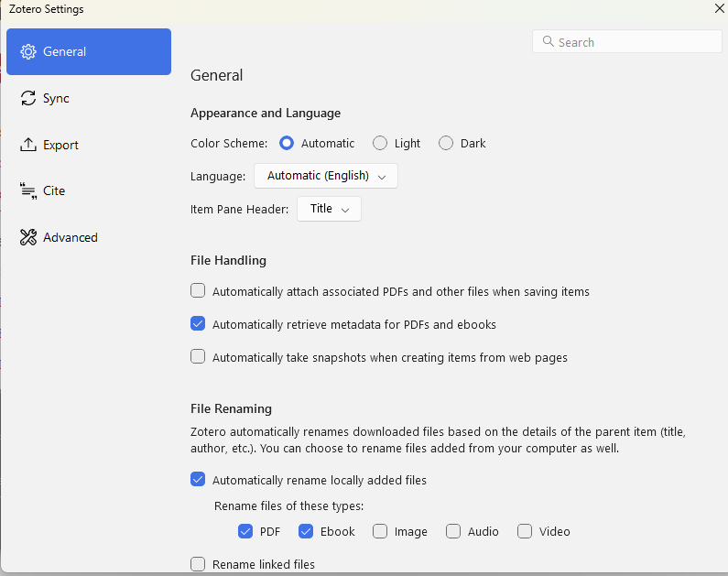The width and height of the screenshot is (728, 576).
Task: Uncheck the PDF file type
Action: (x=245, y=531)
